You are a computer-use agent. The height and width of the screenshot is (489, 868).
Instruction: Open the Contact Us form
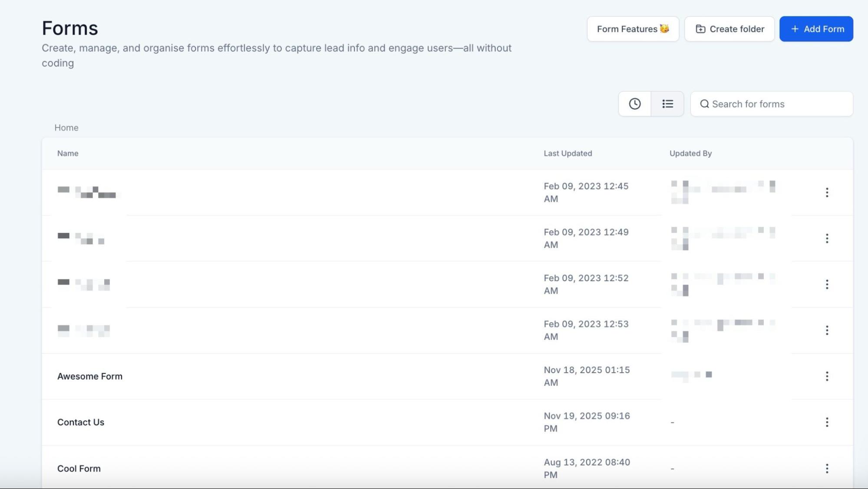point(81,422)
